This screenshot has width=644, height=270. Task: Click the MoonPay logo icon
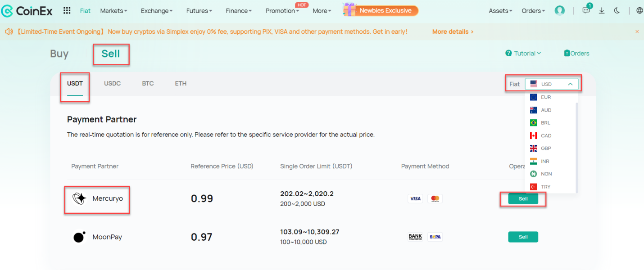click(x=79, y=237)
